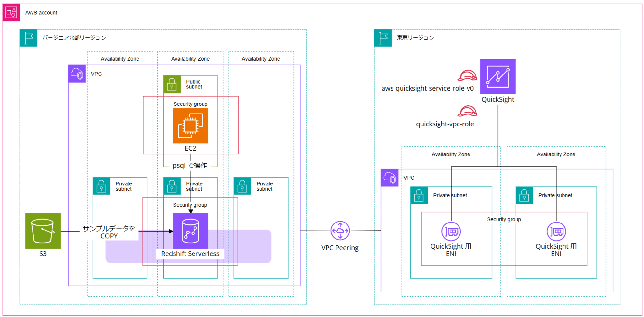644x317 pixels.
Task: Click the 'EC2' text label
Action: click(x=190, y=148)
